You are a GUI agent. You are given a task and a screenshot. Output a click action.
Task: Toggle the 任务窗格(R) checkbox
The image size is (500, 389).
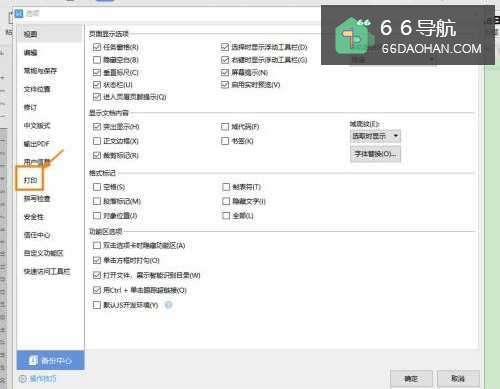click(97, 47)
